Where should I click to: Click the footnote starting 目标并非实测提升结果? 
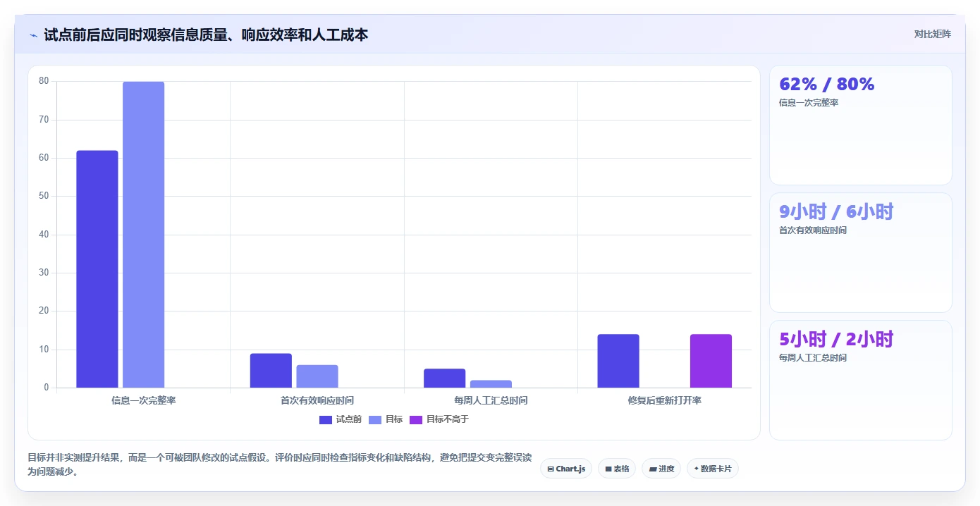[279, 465]
